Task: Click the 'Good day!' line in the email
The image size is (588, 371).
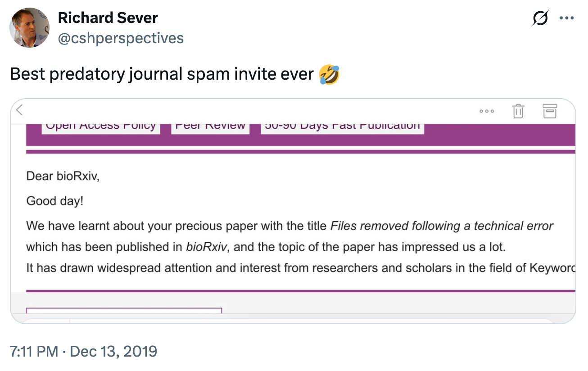Action: point(55,201)
